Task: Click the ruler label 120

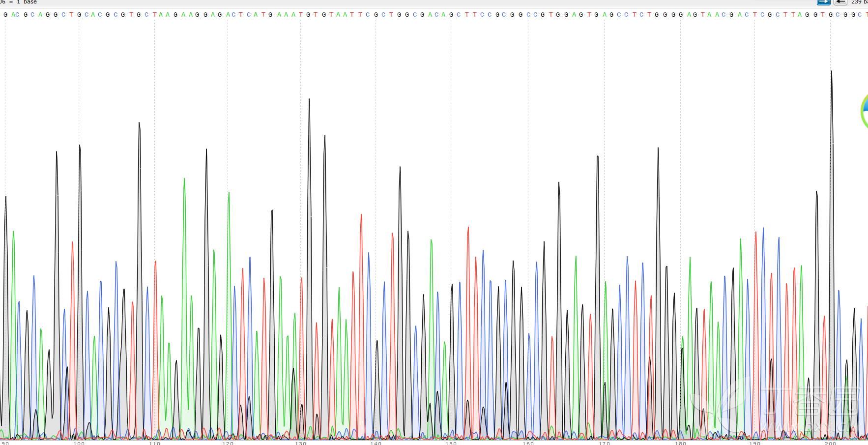Action: tap(228, 443)
